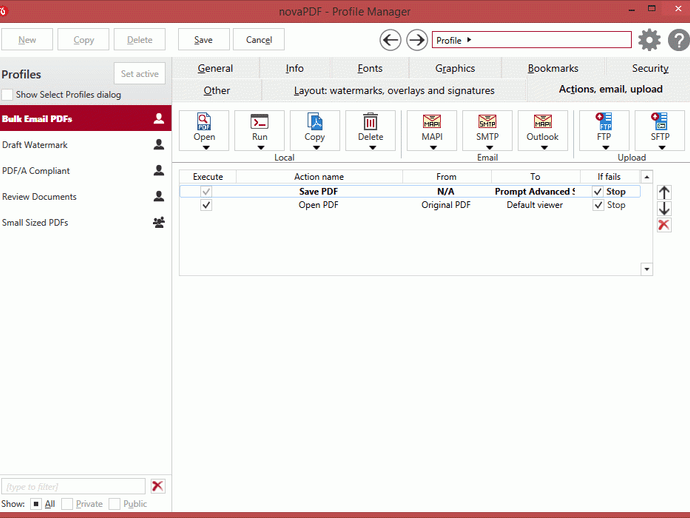
Task: Expand dropdown arrow under SMTP
Action: 489,147
